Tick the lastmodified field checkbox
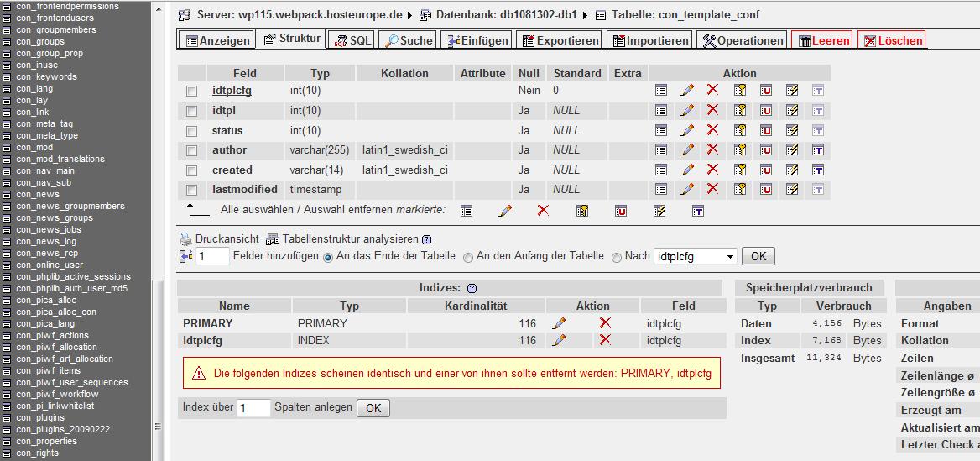The height and width of the screenshot is (461, 980). (192, 190)
